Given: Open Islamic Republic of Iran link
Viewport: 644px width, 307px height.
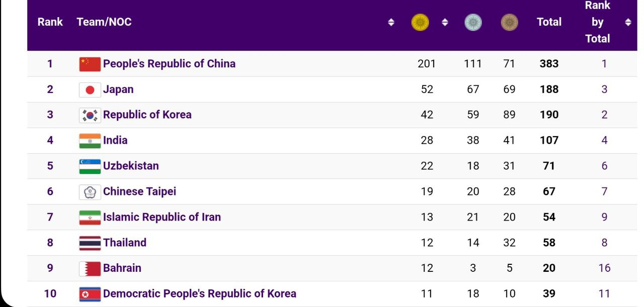Looking at the screenshot, I should tap(162, 217).
